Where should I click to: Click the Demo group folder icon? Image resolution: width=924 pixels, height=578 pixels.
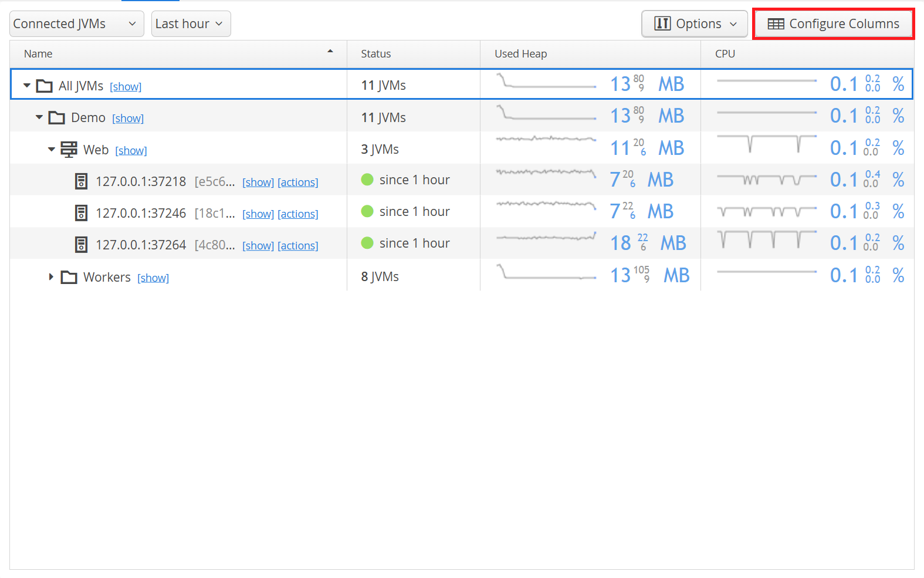tap(57, 118)
